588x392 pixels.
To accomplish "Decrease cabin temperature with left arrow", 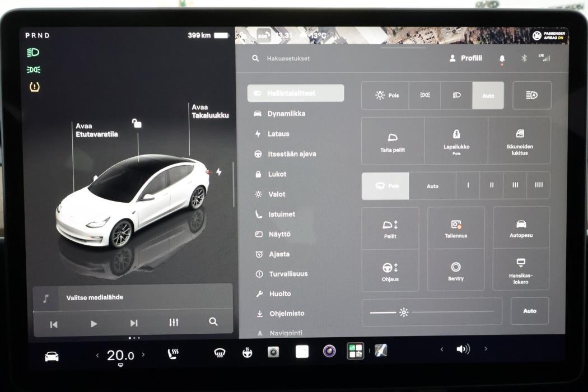I will pos(97,355).
